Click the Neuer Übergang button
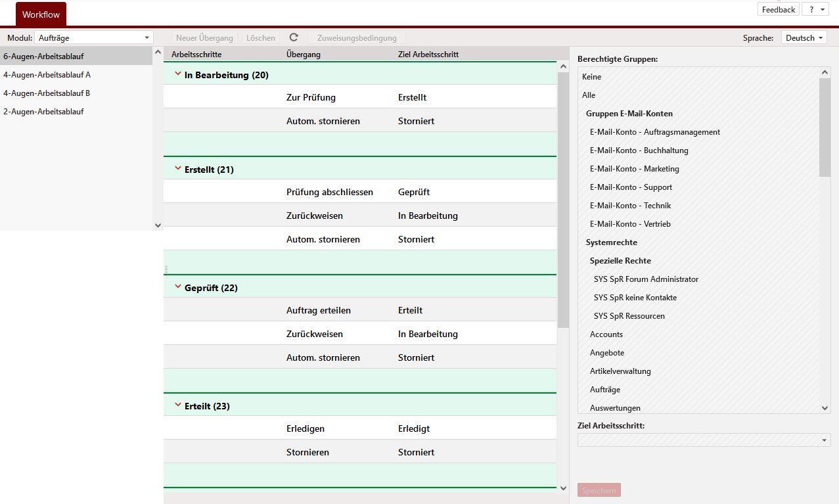The height and width of the screenshot is (504, 839). pyautogui.click(x=204, y=38)
